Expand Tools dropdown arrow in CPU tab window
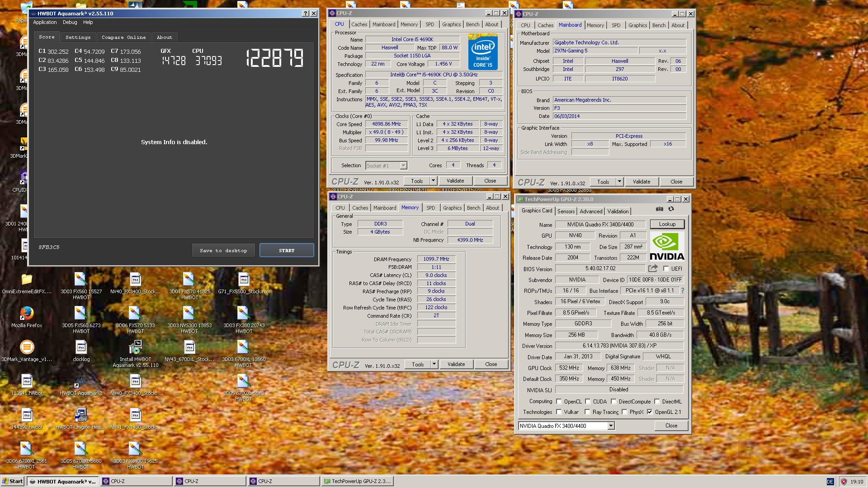Viewport: 868px width, 488px height. click(x=433, y=181)
